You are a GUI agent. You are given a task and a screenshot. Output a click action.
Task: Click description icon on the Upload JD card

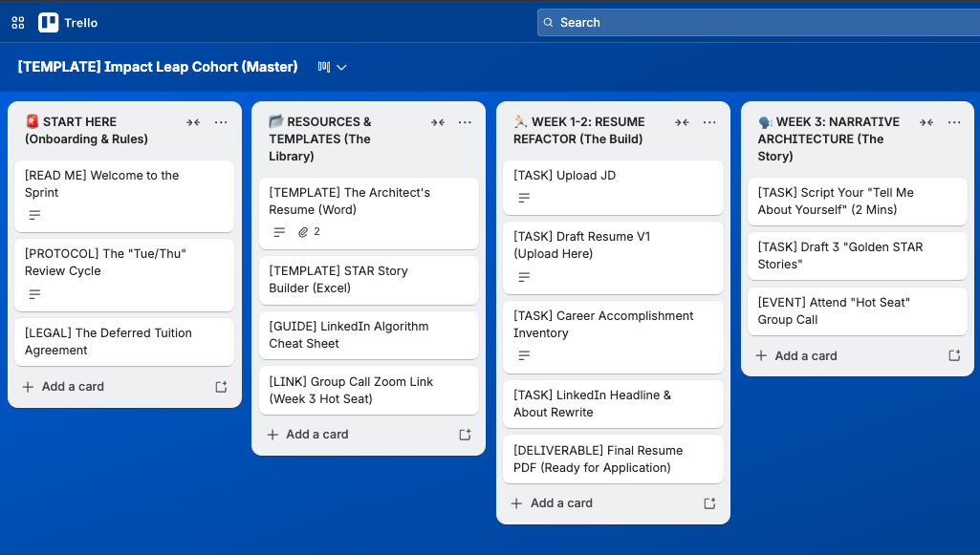click(x=522, y=198)
